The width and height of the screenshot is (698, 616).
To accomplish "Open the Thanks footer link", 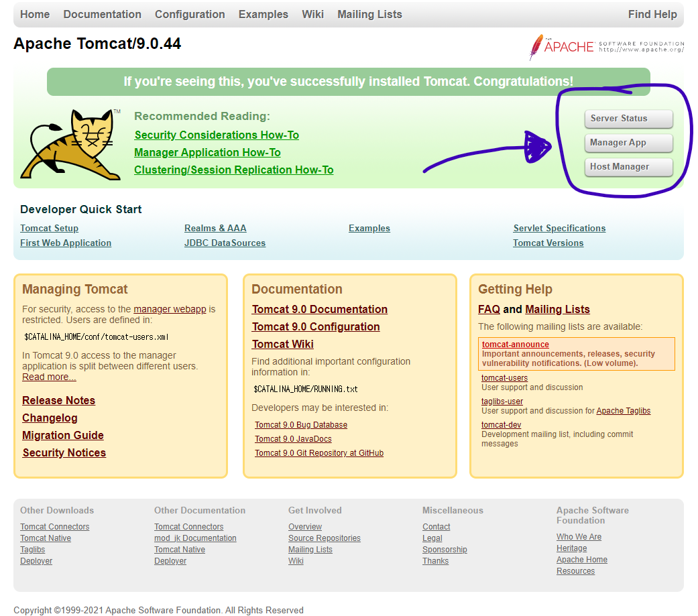I will coord(435,561).
